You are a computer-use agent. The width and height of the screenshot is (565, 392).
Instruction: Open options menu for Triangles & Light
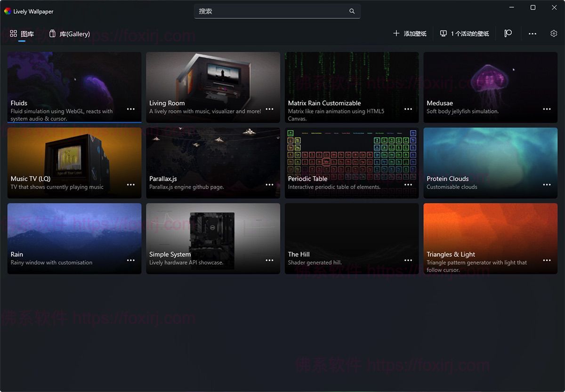pos(547,260)
